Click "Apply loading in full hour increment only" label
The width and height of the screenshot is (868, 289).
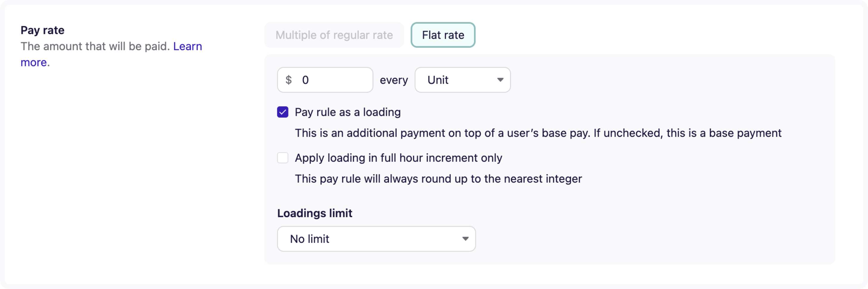[x=398, y=158]
